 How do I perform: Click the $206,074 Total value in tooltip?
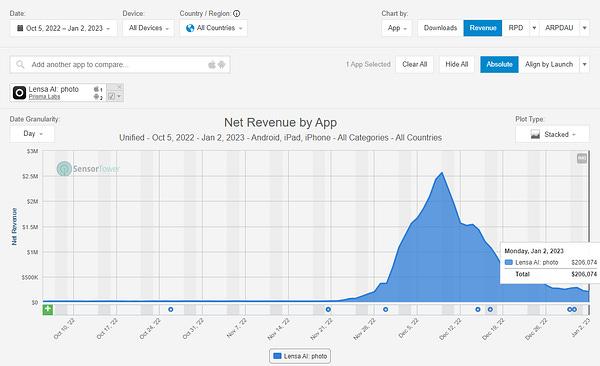(x=584, y=274)
